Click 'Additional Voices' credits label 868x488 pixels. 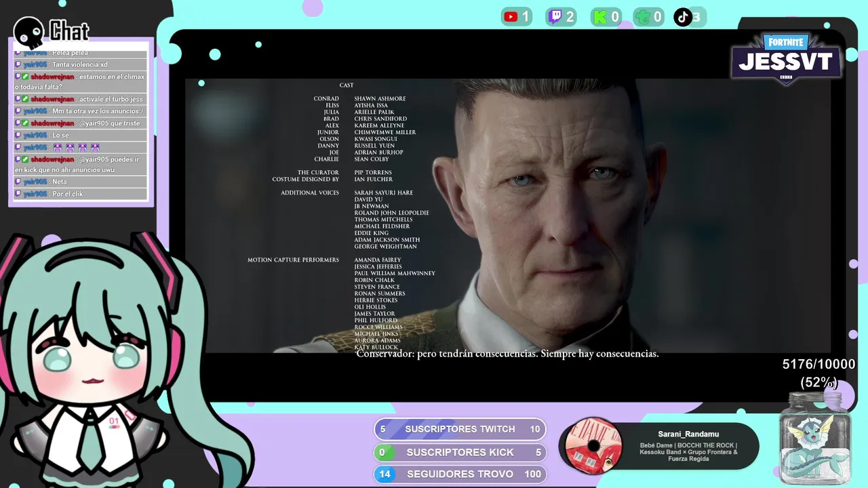310,193
